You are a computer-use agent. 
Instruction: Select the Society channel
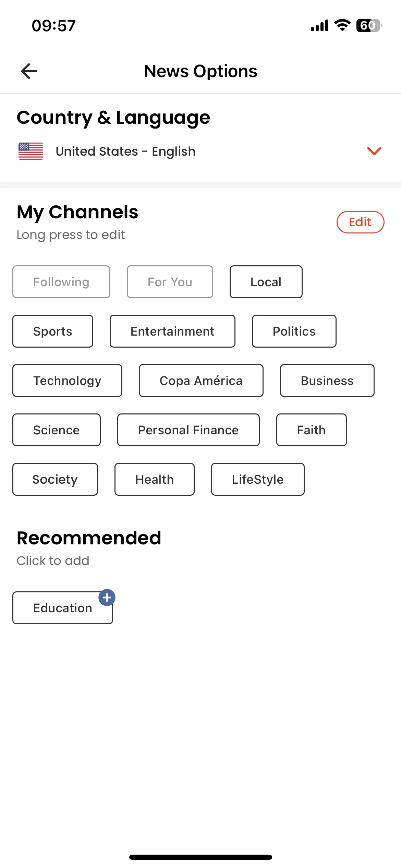point(55,479)
